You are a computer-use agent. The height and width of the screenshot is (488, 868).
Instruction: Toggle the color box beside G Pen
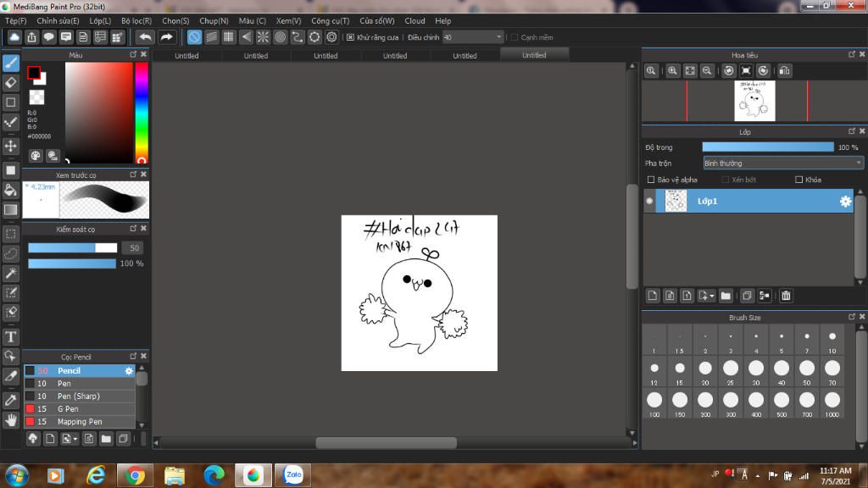pos(30,409)
